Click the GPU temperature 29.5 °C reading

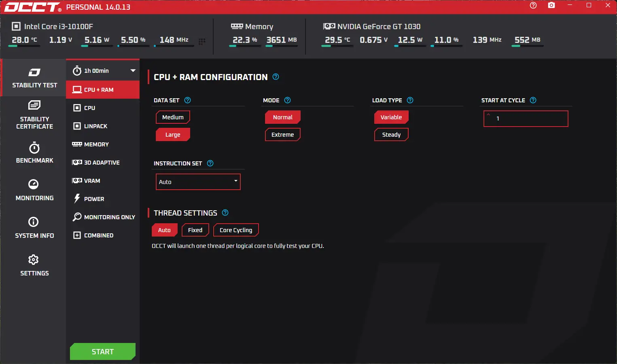(x=337, y=40)
